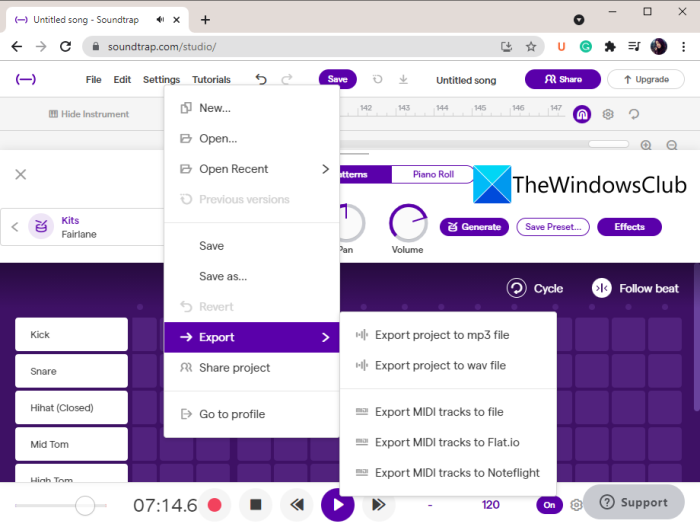The height and width of the screenshot is (527, 700).
Task: Hide the Instrument panel
Action: click(89, 114)
